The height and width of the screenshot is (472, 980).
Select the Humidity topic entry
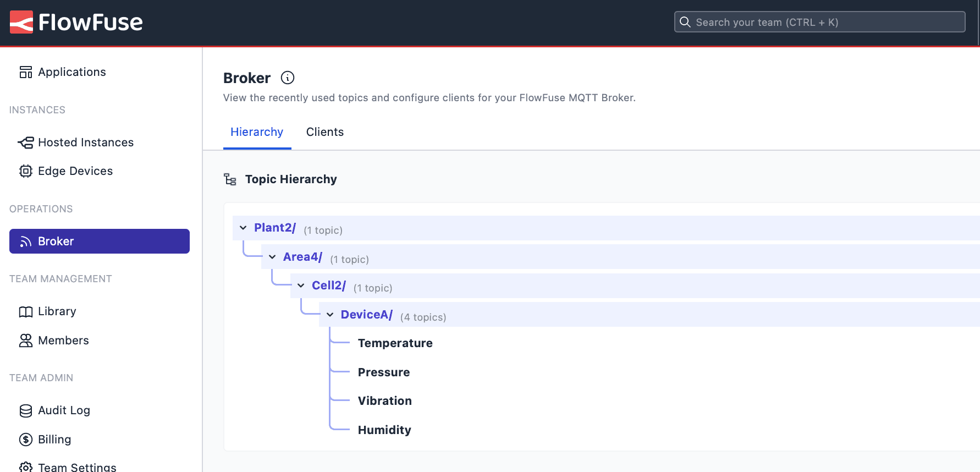[384, 430]
